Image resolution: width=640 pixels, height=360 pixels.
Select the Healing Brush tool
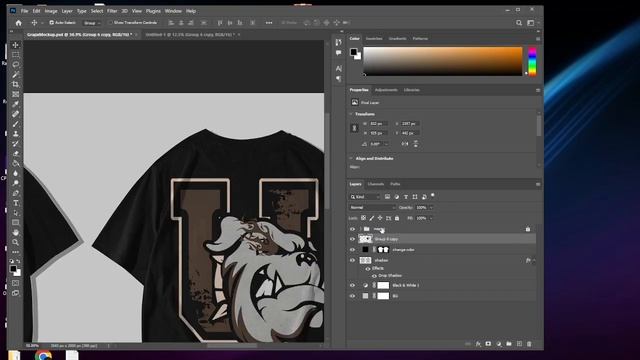coord(16,114)
